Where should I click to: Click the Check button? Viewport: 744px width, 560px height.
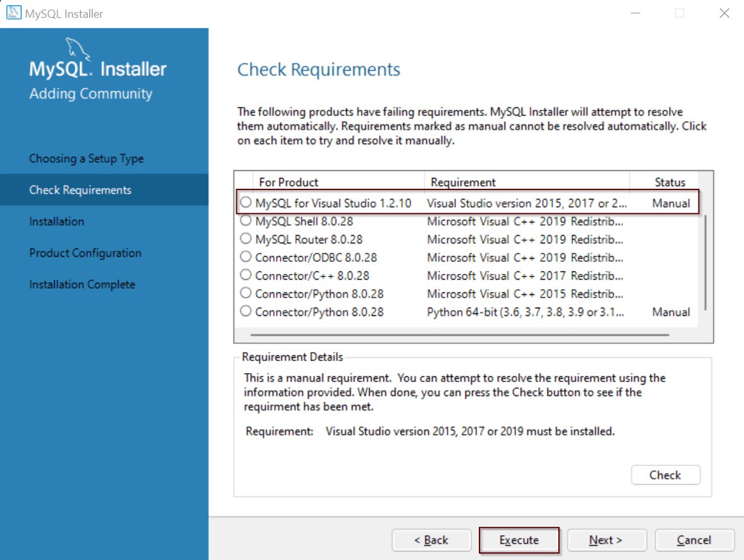pos(665,475)
